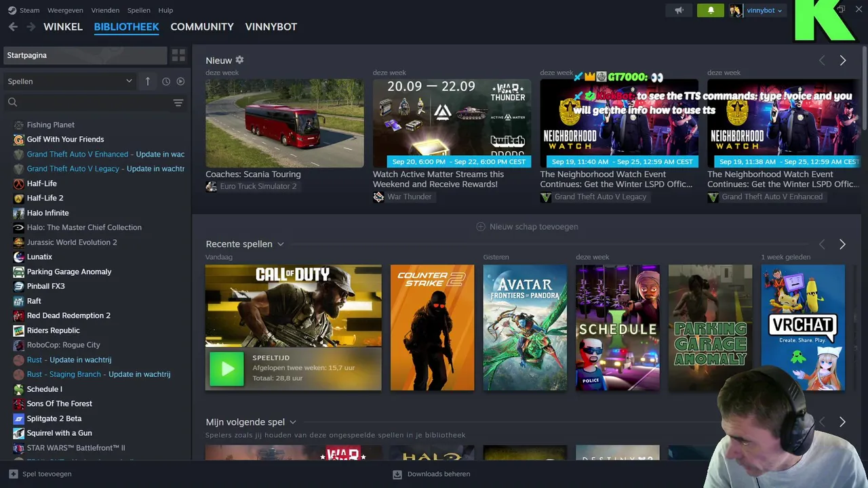Go back with the left arrow
Screen dimensions: 868x488
[x=13, y=26]
